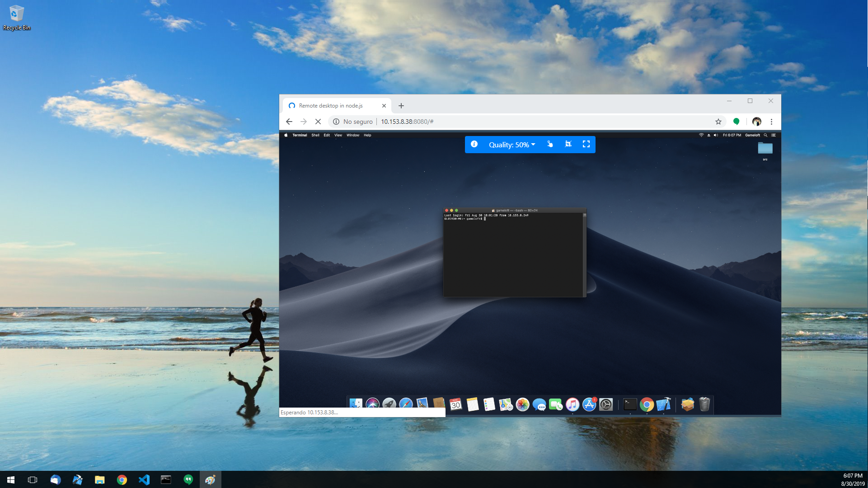This screenshot has width=868, height=488.
Task: Toggle the touch pointer control icon
Action: [x=550, y=144]
